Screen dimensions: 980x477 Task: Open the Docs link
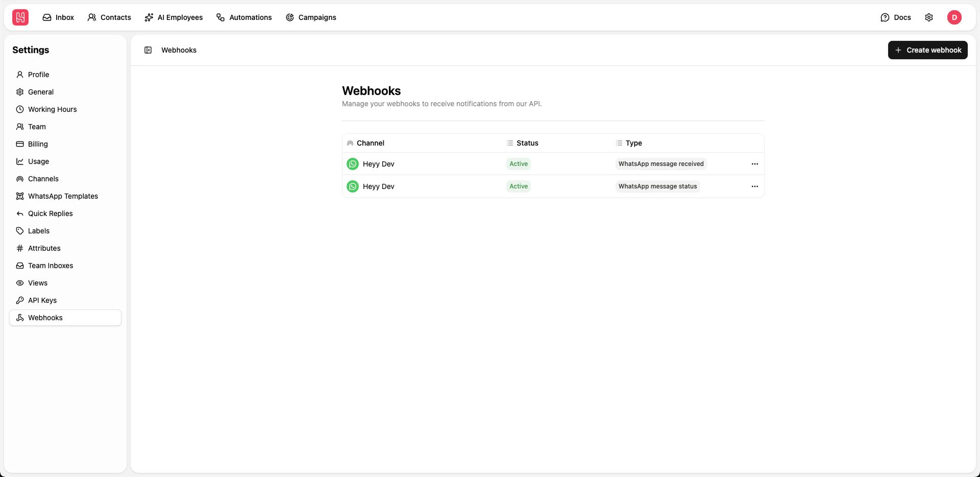[896, 17]
